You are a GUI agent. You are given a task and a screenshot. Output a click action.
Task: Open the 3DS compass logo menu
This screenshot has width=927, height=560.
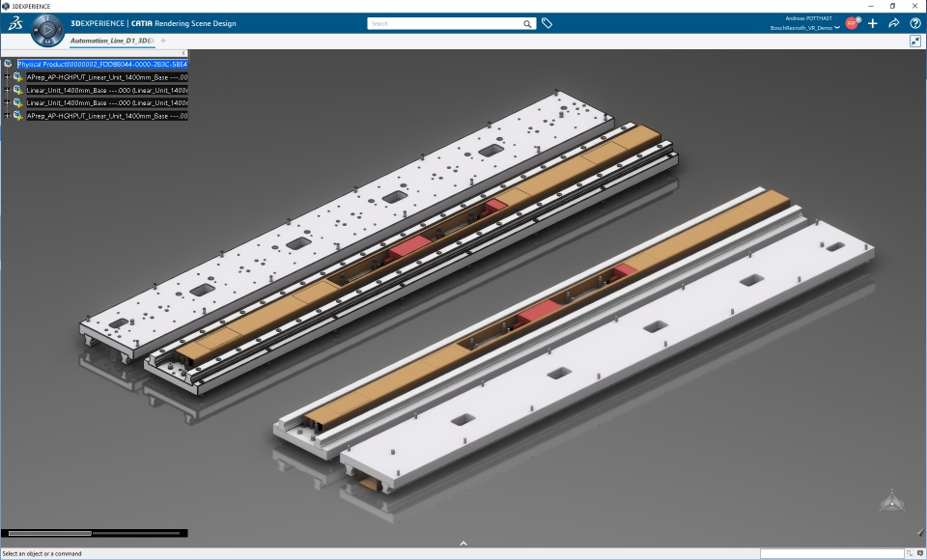15,23
